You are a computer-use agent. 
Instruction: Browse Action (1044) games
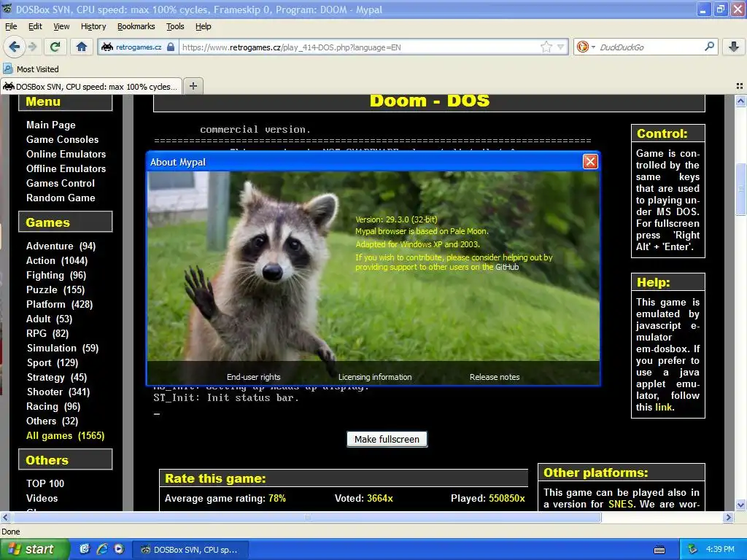(x=57, y=260)
